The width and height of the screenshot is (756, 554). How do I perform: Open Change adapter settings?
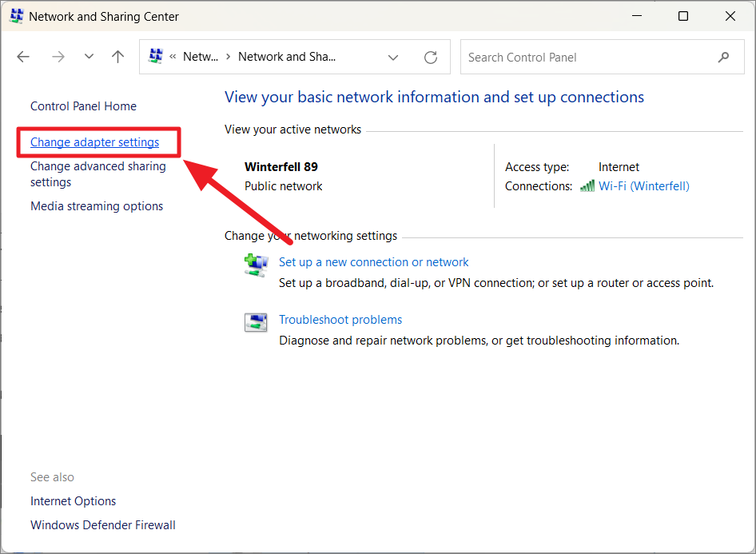[x=94, y=141]
